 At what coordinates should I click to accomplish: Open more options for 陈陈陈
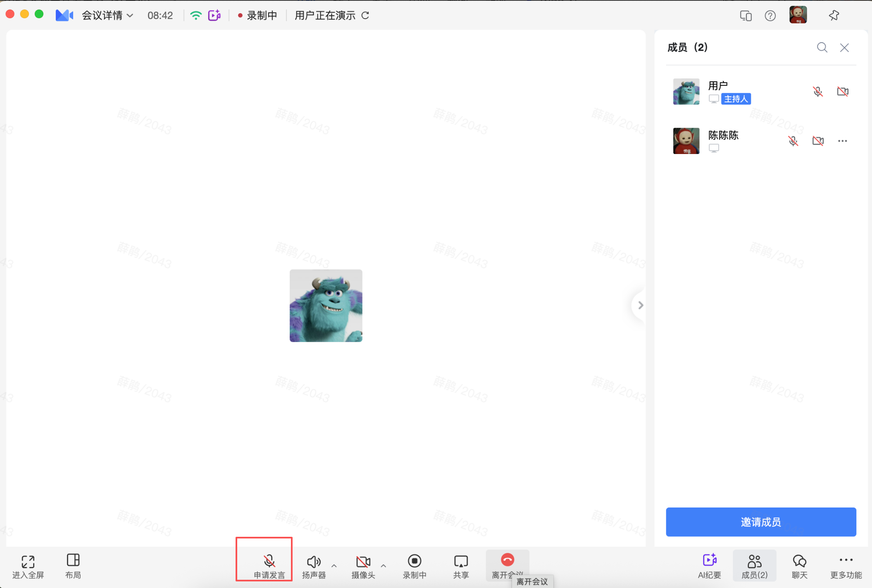843,141
